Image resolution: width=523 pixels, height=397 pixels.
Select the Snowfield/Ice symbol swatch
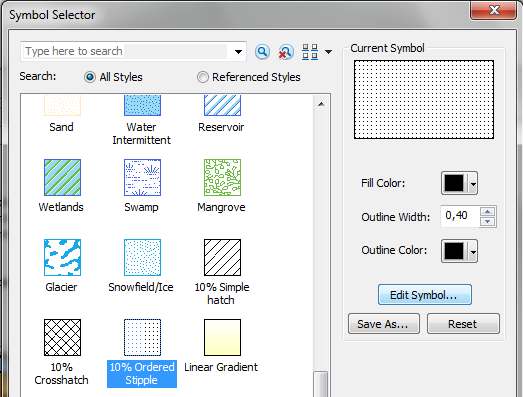[142, 258]
